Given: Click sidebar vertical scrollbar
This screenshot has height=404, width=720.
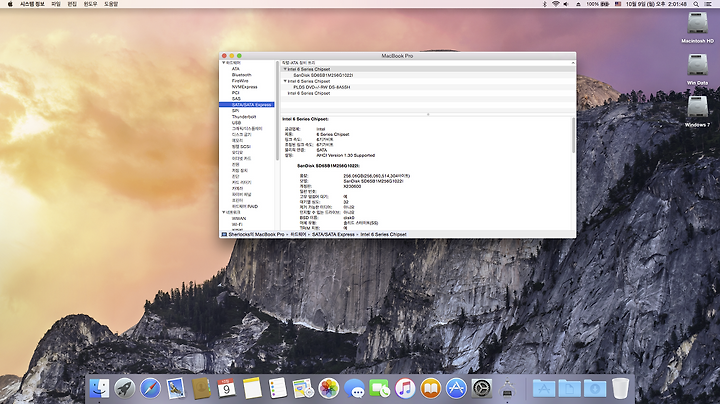Looking at the screenshot, I should point(277,110).
